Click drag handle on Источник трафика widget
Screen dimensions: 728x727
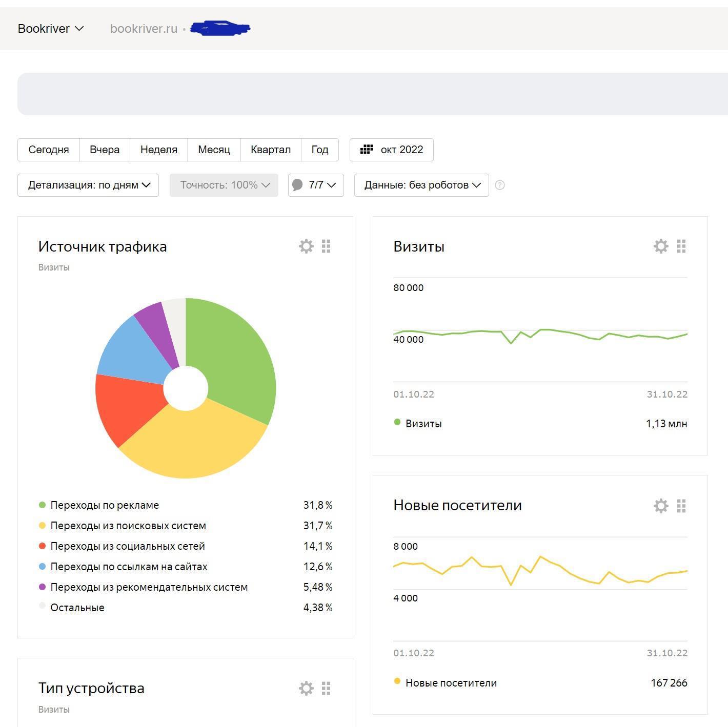click(326, 246)
